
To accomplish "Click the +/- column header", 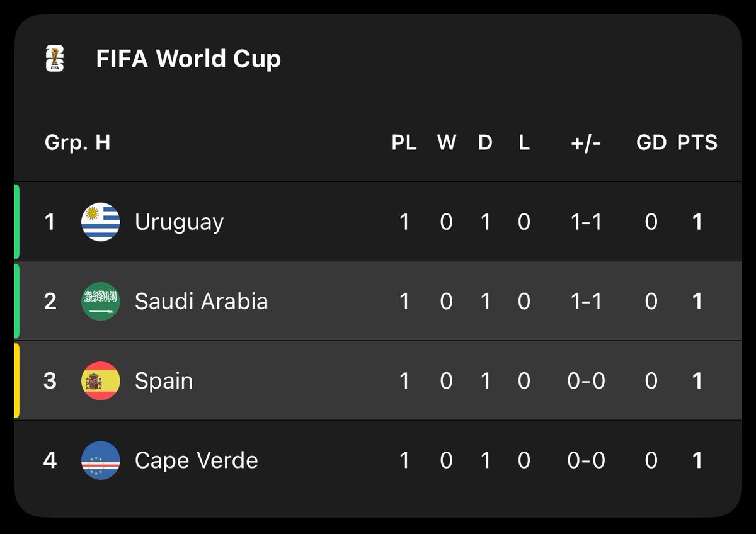I will pos(586,142).
